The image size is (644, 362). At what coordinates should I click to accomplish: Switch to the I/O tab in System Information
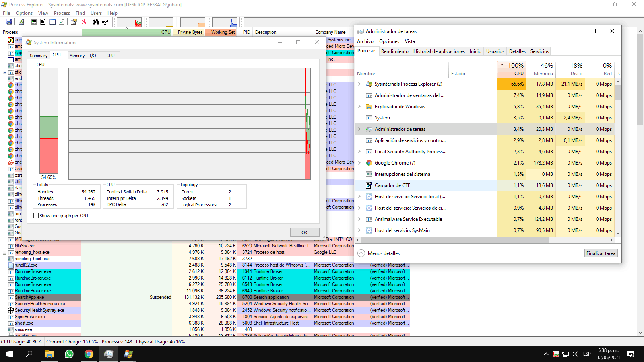click(93, 56)
